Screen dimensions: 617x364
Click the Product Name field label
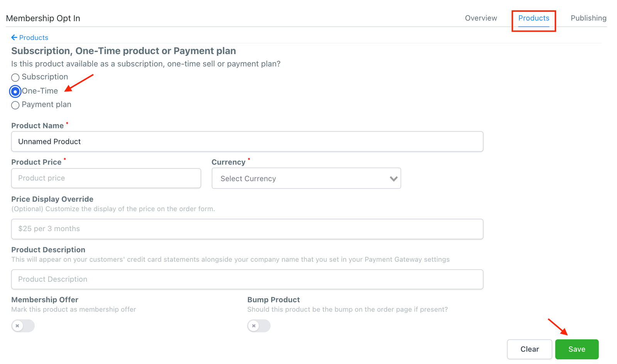37,126
